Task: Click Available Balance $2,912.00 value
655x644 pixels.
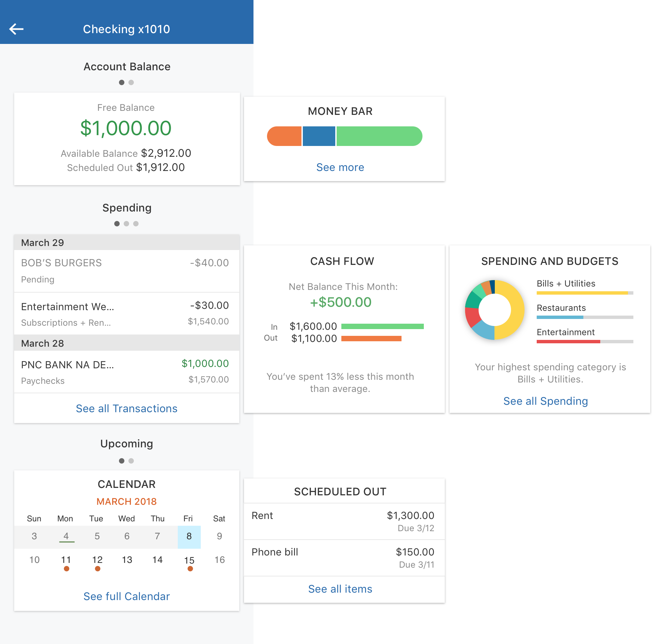Action: pos(166,153)
